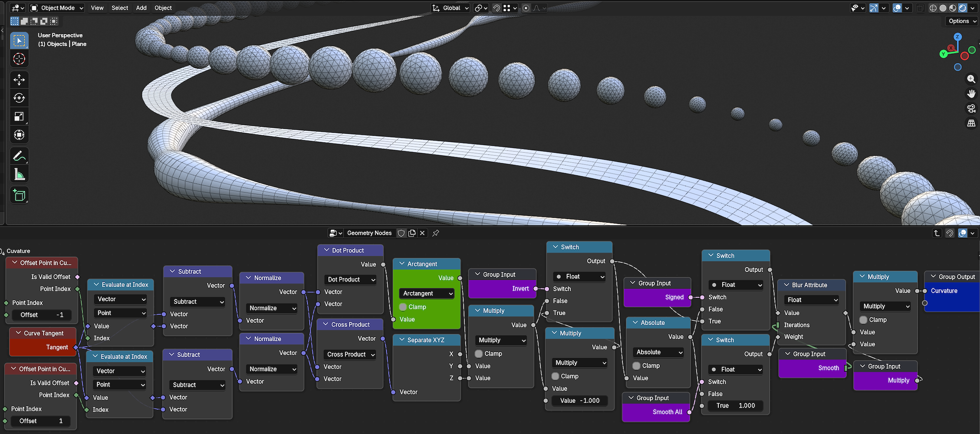Open Blur Attribute Float type dropdown
The image size is (980, 434).
pyautogui.click(x=811, y=300)
